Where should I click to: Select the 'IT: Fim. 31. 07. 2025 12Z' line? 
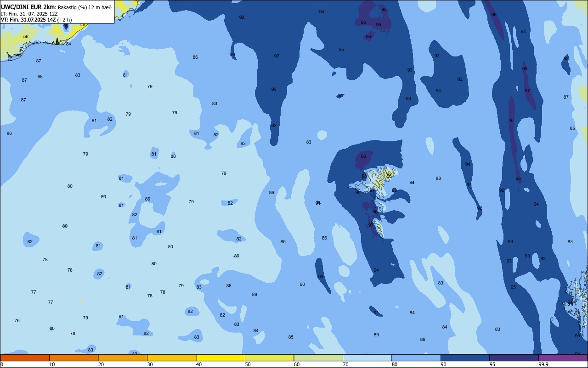(29, 14)
